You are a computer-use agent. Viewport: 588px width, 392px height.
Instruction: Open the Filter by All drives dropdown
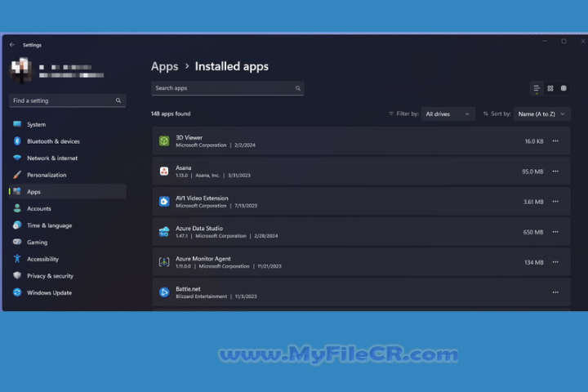pos(448,114)
